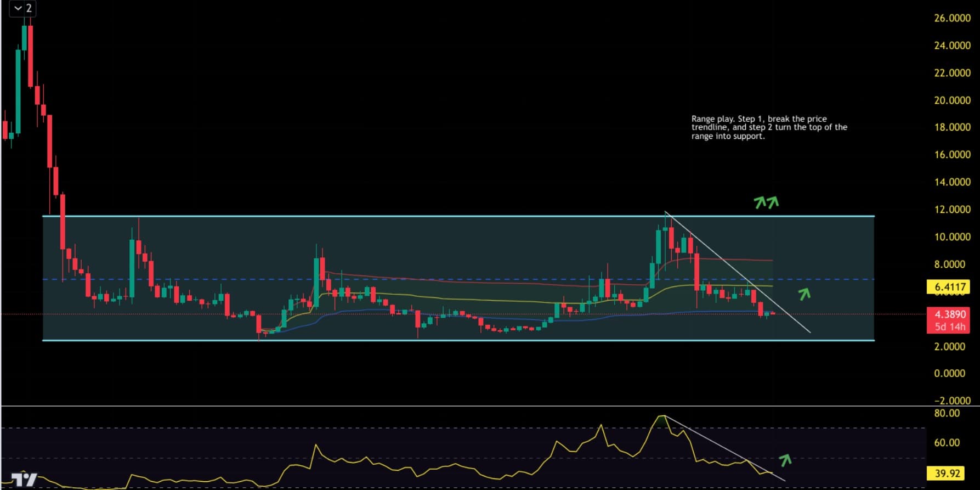
Task: Select the red 4.3890 current price label
Action: pyautogui.click(x=950, y=314)
